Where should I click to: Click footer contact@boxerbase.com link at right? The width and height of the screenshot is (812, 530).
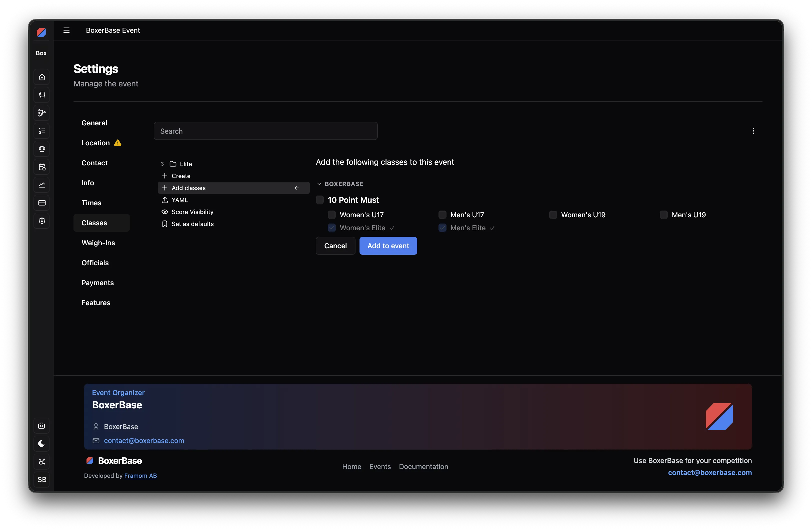710,473
